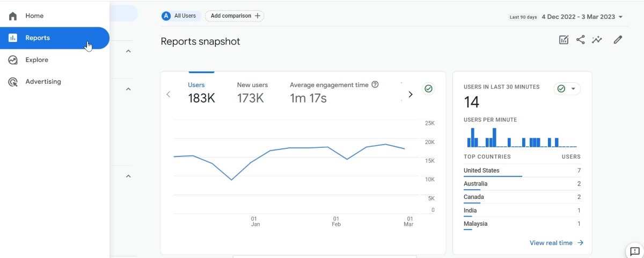Click previous metrics left arrow
Screen dimensions: 644x258
tap(169, 94)
